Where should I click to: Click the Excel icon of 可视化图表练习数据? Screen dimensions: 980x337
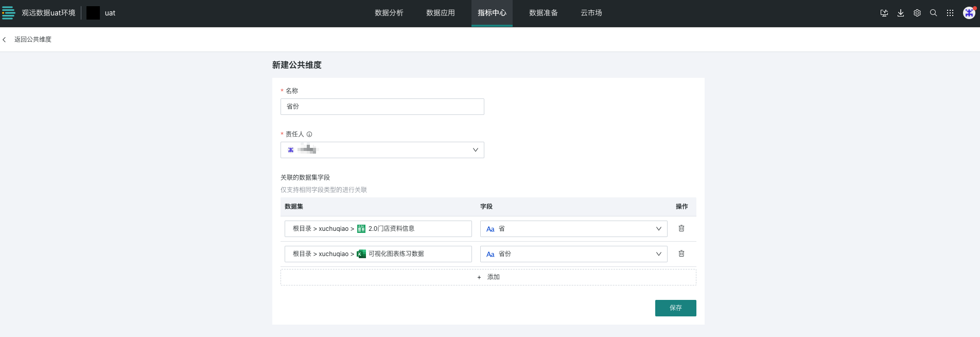tap(361, 254)
